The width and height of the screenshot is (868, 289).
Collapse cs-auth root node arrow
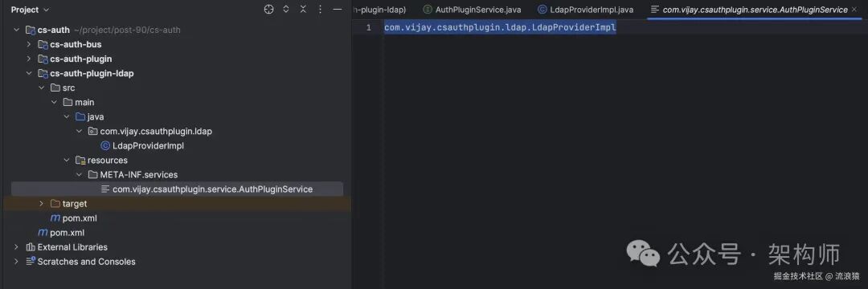pyautogui.click(x=16, y=30)
